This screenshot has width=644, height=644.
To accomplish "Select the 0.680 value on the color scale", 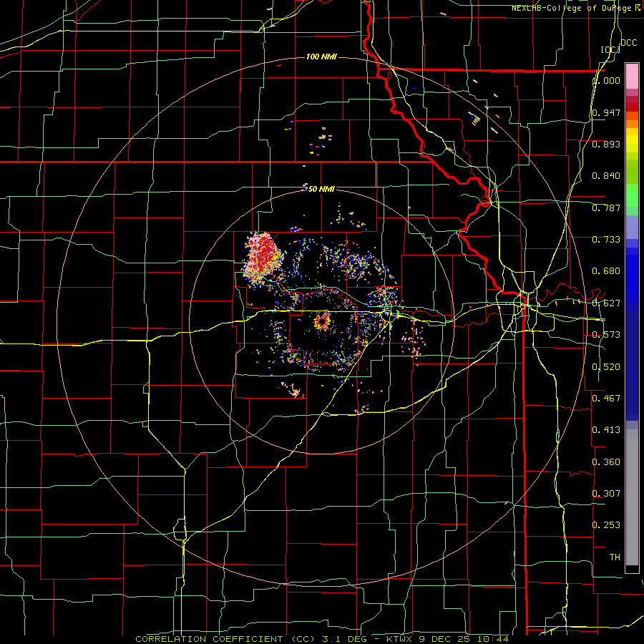I will click(606, 271).
